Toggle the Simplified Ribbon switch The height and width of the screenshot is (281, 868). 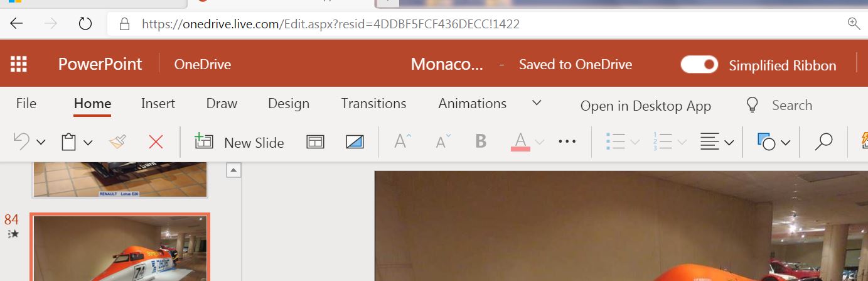tap(700, 64)
